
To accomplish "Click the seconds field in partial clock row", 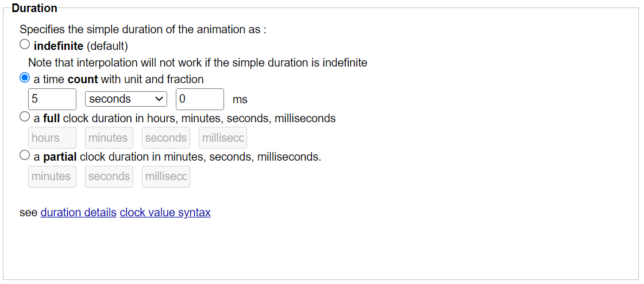I will [109, 176].
